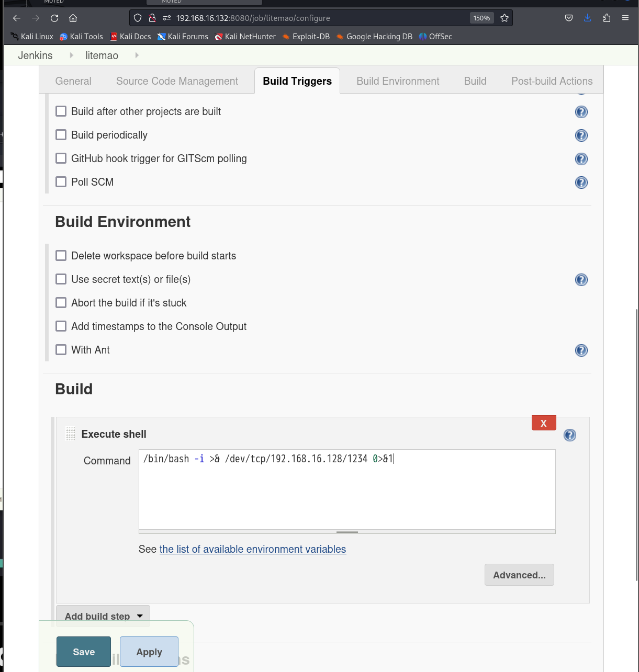Go back using browser back arrow
The image size is (639, 672).
tap(17, 18)
